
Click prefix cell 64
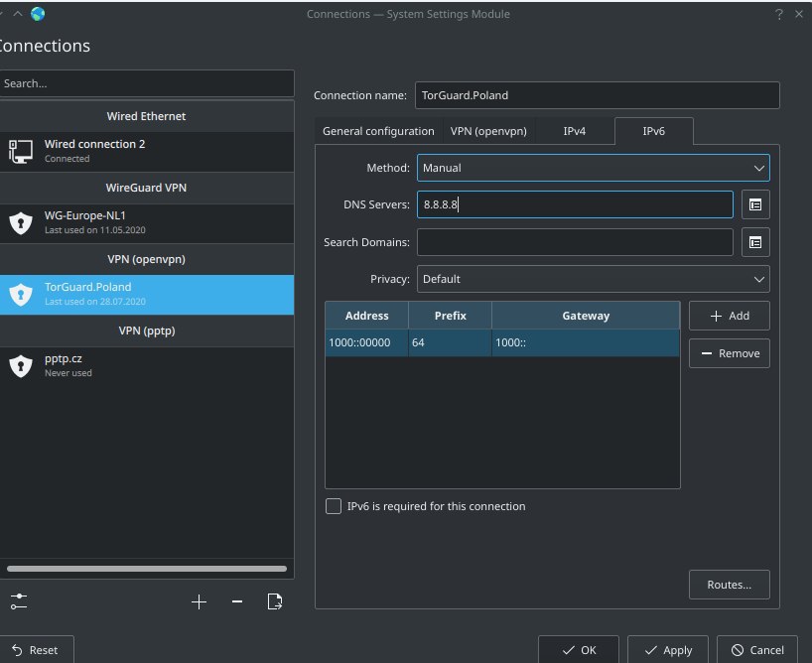(450, 342)
